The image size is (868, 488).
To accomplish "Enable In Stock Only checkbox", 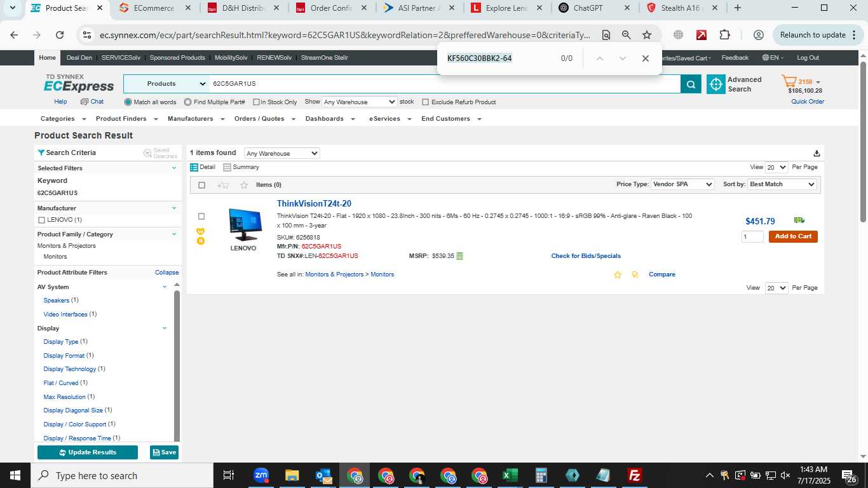I will click(x=256, y=102).
